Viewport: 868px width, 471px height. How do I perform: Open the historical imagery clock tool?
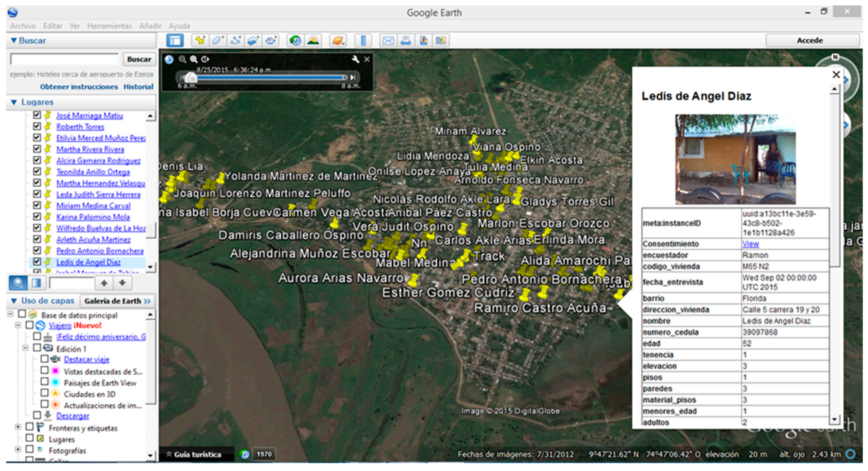click(295, 41)
